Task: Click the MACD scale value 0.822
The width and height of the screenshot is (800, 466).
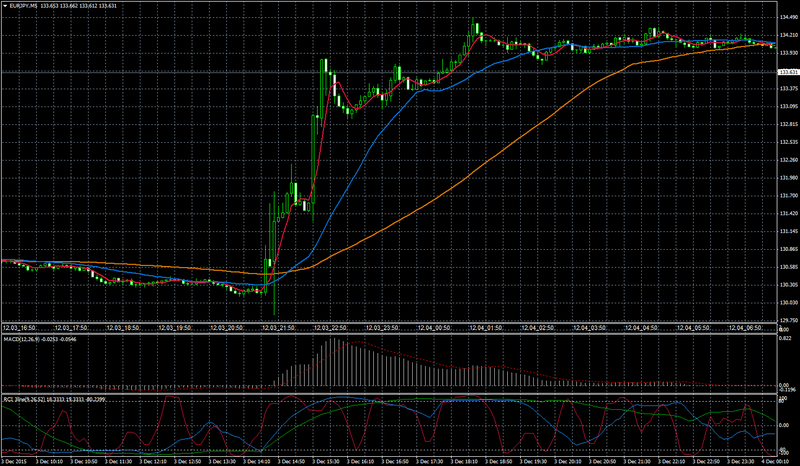Action: pos(785,338)
